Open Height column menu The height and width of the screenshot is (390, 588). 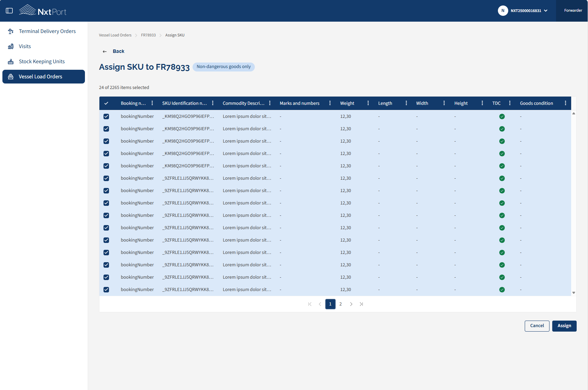[482, 103]
